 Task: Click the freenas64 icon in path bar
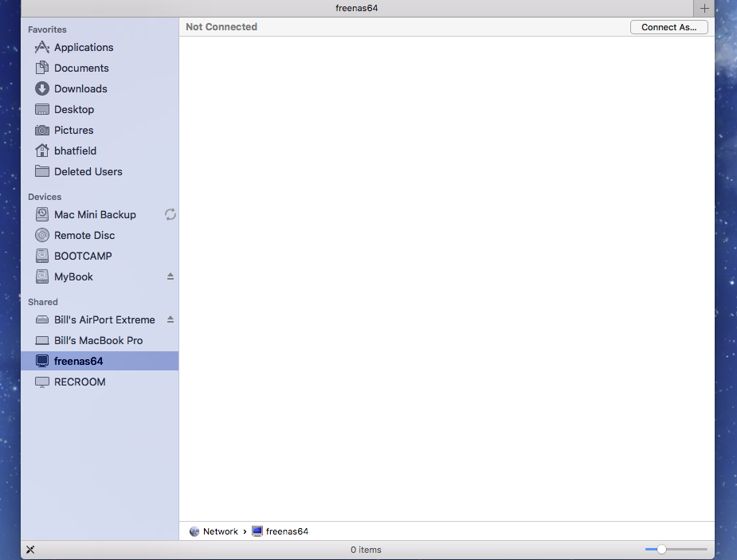pyautogui.click(x=257, y=531)
